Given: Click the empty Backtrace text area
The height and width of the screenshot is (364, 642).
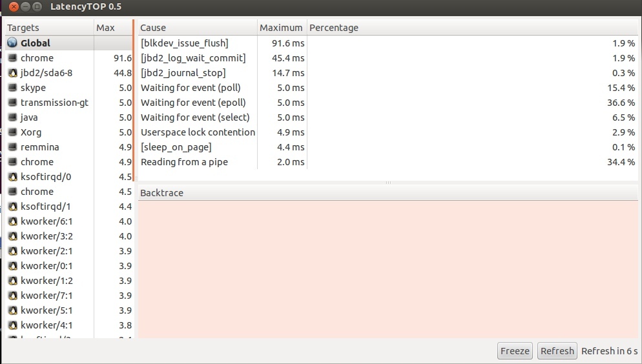Looking at the screenshot, I should [388, 269].
